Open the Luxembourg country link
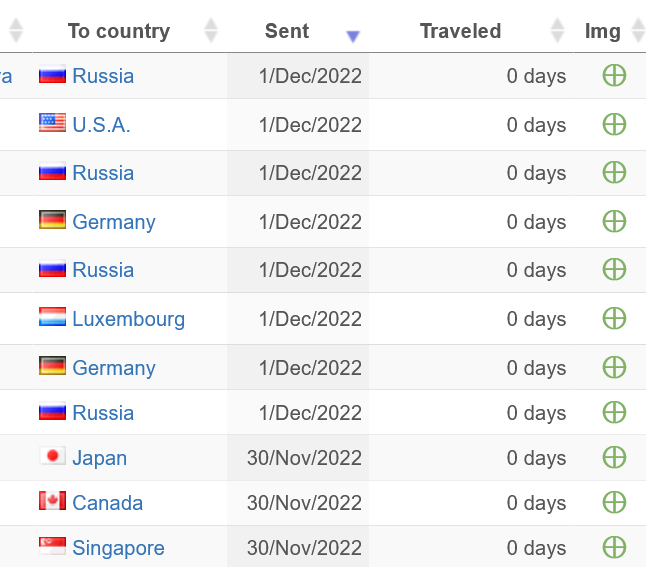The image size is (651, 572). click(x=128, y=319)
